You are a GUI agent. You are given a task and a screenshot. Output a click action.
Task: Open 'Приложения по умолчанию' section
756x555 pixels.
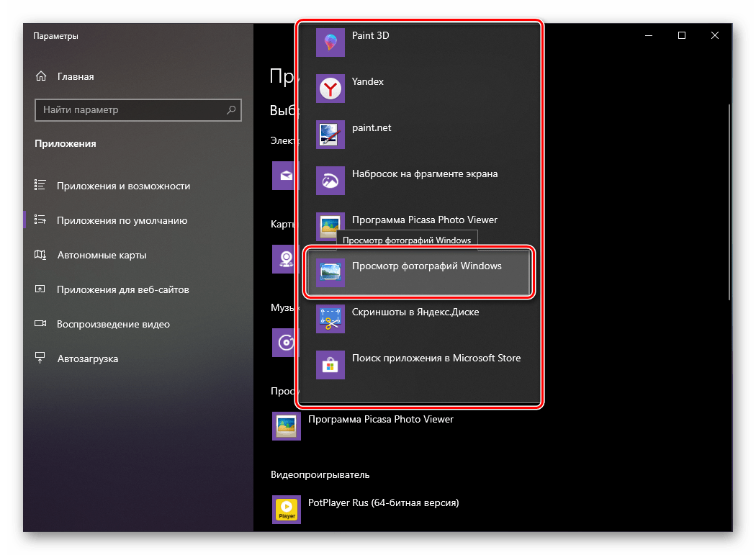[x=122, y=220]
